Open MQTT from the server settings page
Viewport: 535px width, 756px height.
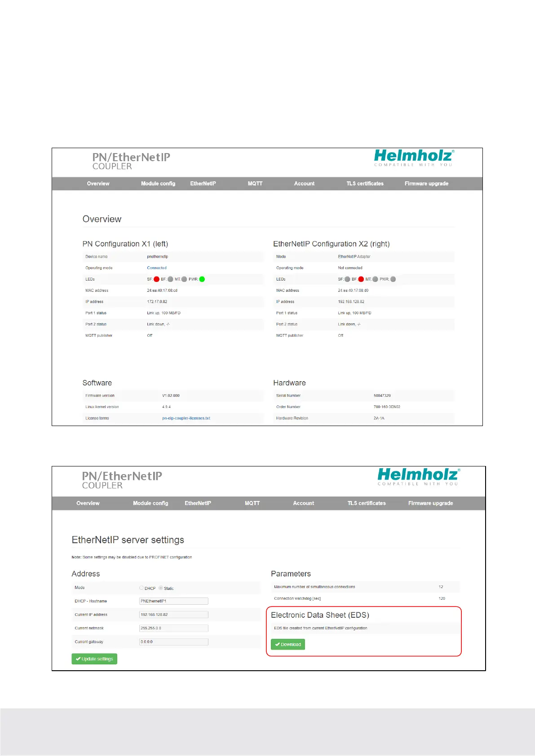(x=252, y=503)
